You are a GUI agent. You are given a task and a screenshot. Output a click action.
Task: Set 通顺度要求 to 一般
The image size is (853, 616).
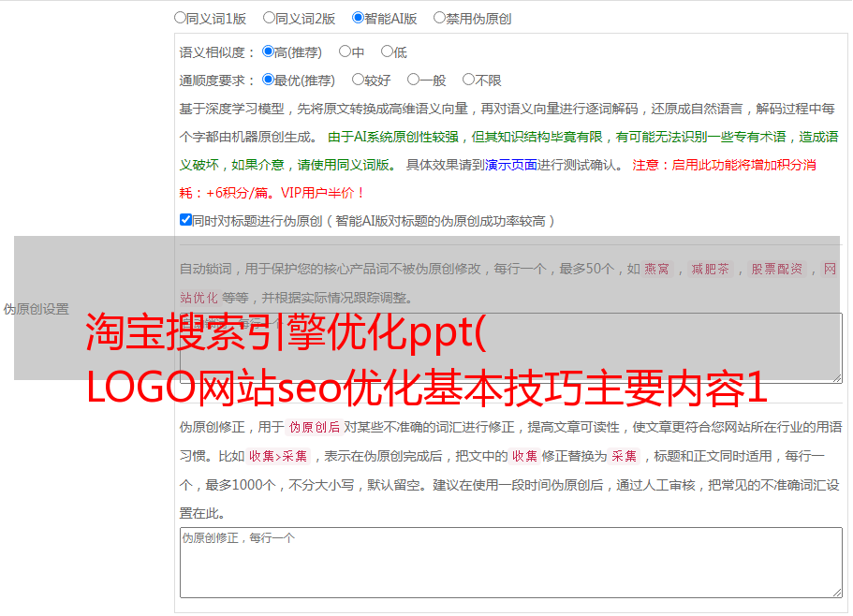point(414,80)
